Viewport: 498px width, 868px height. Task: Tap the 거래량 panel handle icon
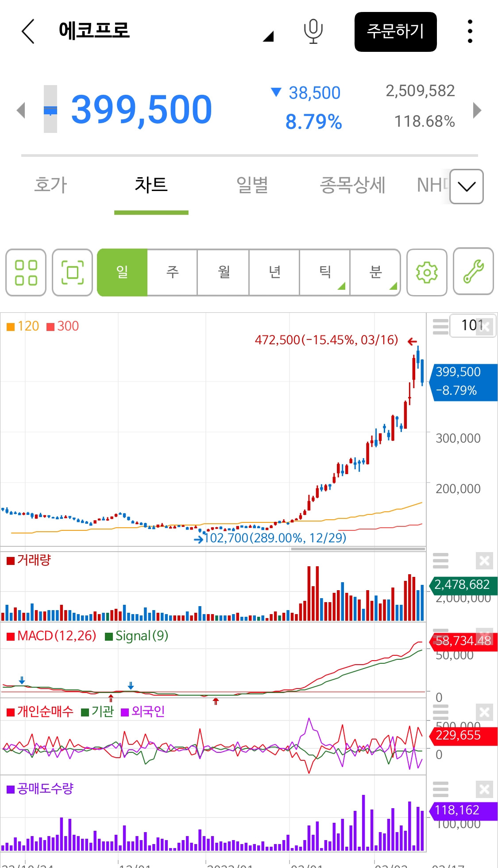440,561
